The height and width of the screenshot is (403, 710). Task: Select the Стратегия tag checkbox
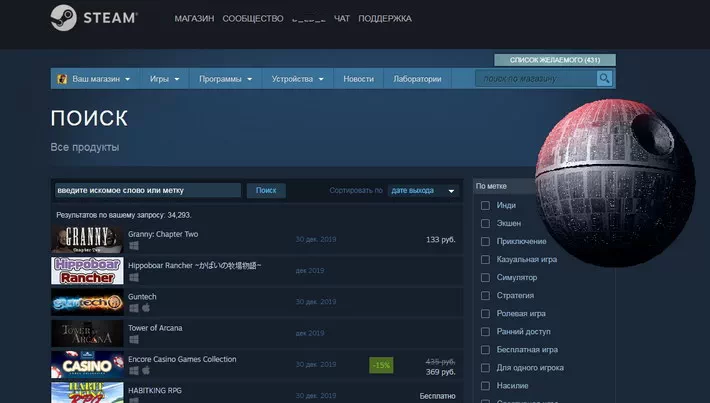click(x=485, y=296)
